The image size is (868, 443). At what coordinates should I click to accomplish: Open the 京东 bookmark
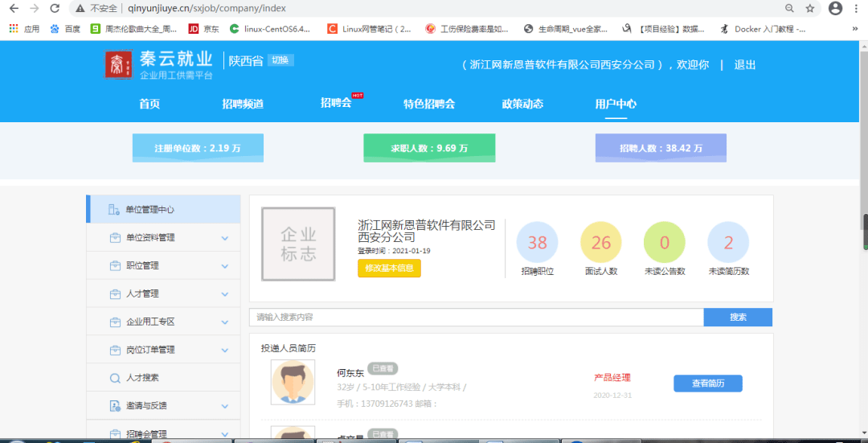pos(203,29)
